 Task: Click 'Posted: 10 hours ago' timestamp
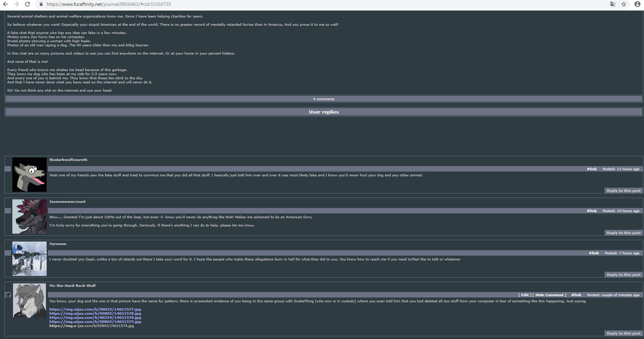621,211
